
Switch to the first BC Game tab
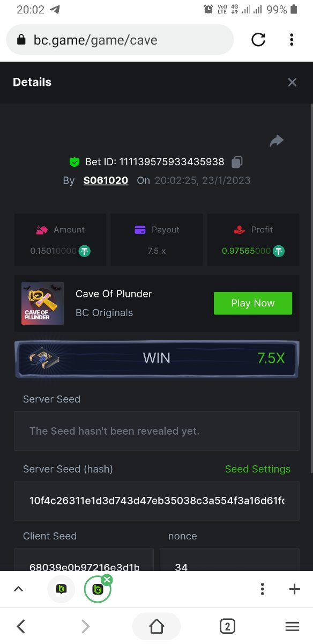[x=61, y=589]
